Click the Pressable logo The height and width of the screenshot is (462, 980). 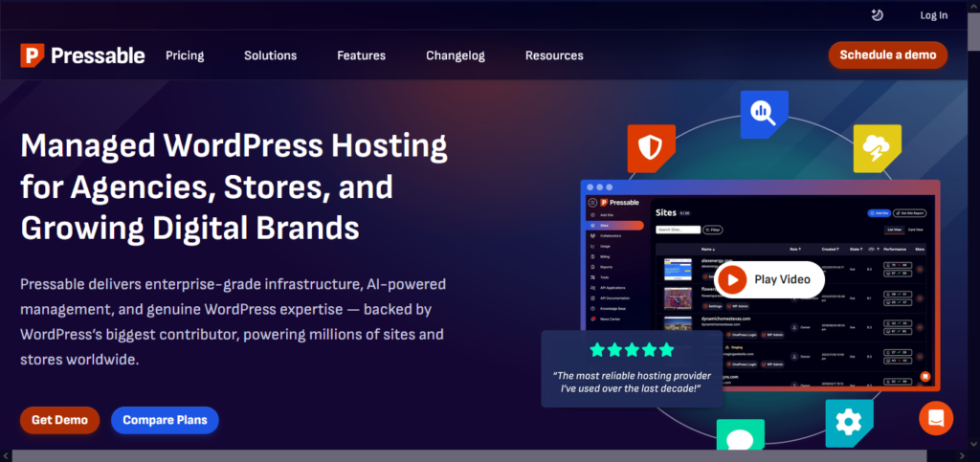tap(82, 55)
